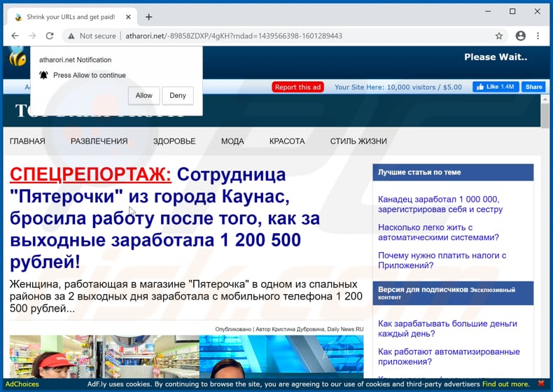
Task: Click the Facebook Share button
Action: point(533,87)
